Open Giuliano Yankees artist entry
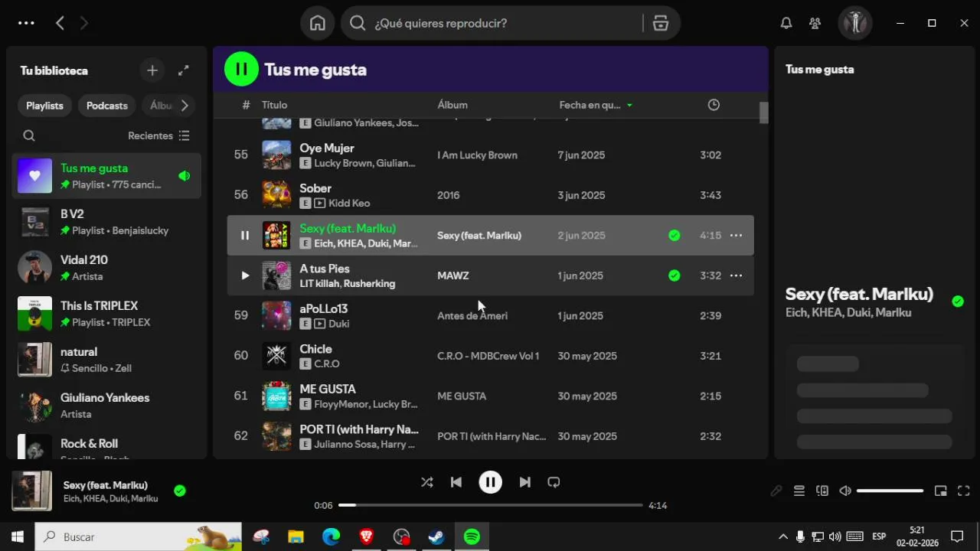The image size is (980, 551). point(106,406)
